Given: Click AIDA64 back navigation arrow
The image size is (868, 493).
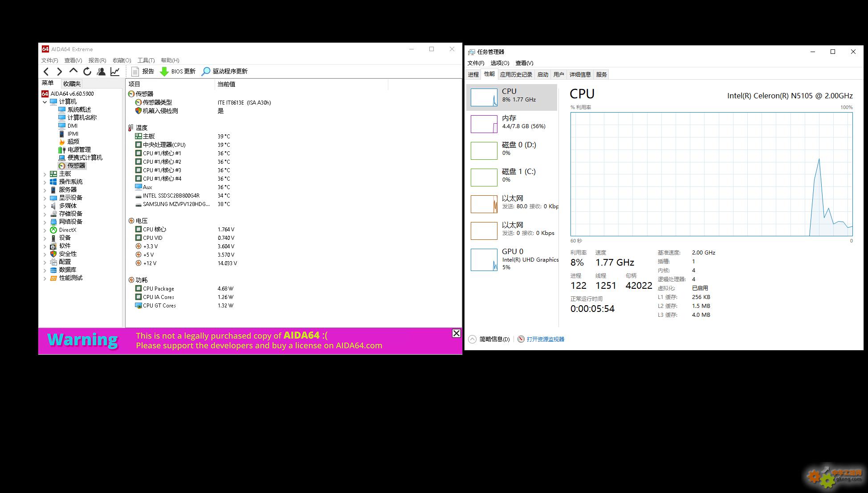Looking at the screenshot, I should click(46, 71).
